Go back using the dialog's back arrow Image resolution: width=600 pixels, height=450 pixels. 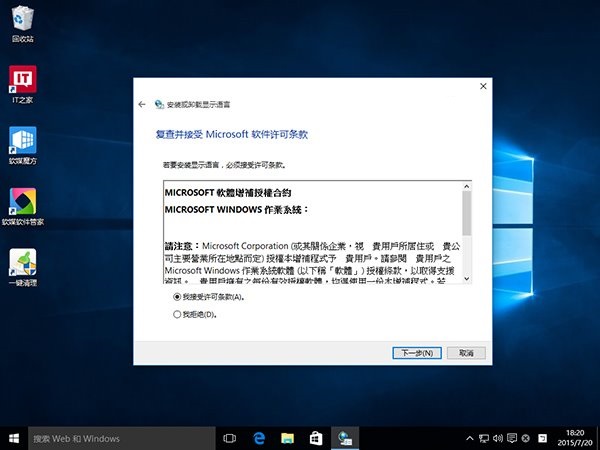(142, 104)
